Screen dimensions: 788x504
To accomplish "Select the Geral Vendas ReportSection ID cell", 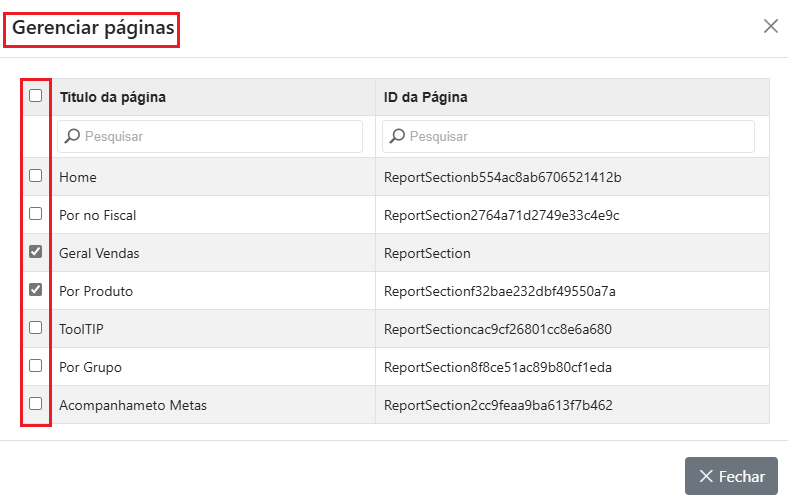I will pyautogui.click(x=427, y=253).
